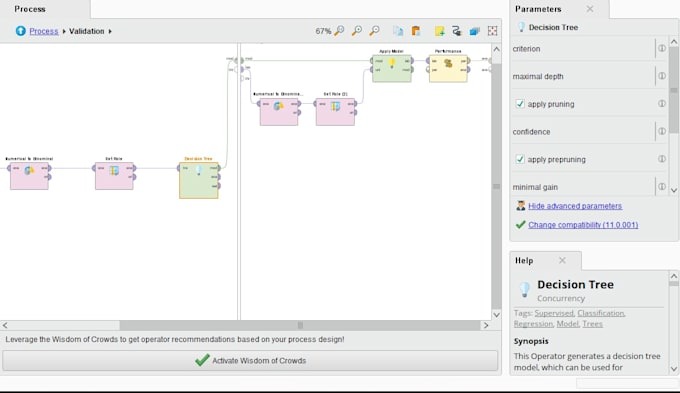
Task: Close the Help tab
Action: (562, 260)
